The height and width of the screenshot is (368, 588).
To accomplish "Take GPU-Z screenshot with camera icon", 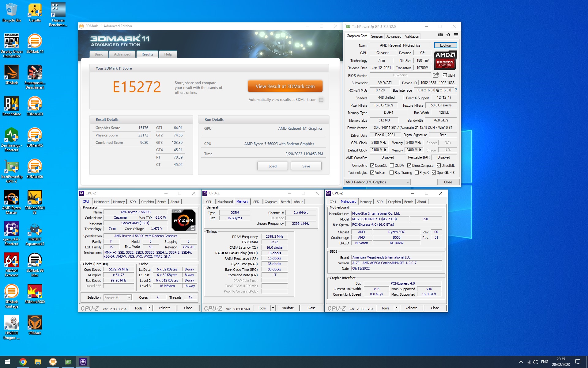I will (440, 35).
